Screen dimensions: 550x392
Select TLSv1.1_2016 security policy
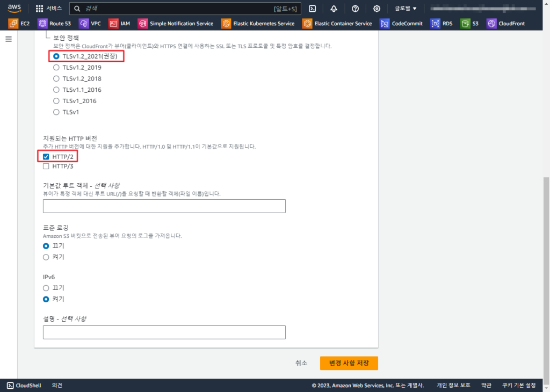[56, 90]
